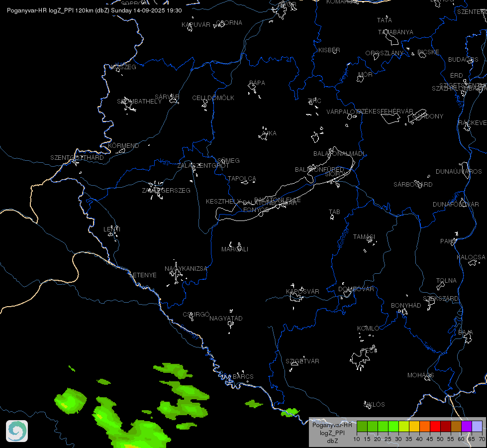This screenshot has height=448, width=487.
Task: Click the LETENYE town label
Action: [x=143, y=275]
